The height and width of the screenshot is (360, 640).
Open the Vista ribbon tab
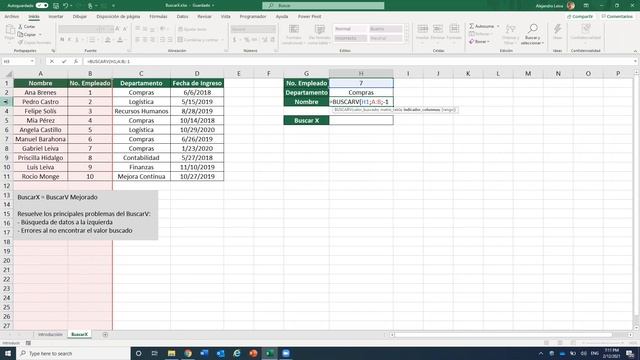[x=226, y=16]
